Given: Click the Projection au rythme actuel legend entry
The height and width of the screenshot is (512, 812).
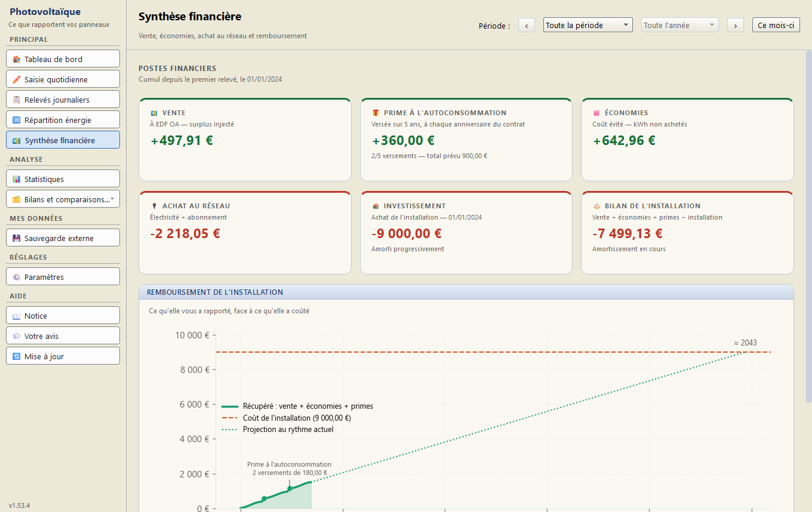Looking at the screenshot, I should tap(278, 429).
